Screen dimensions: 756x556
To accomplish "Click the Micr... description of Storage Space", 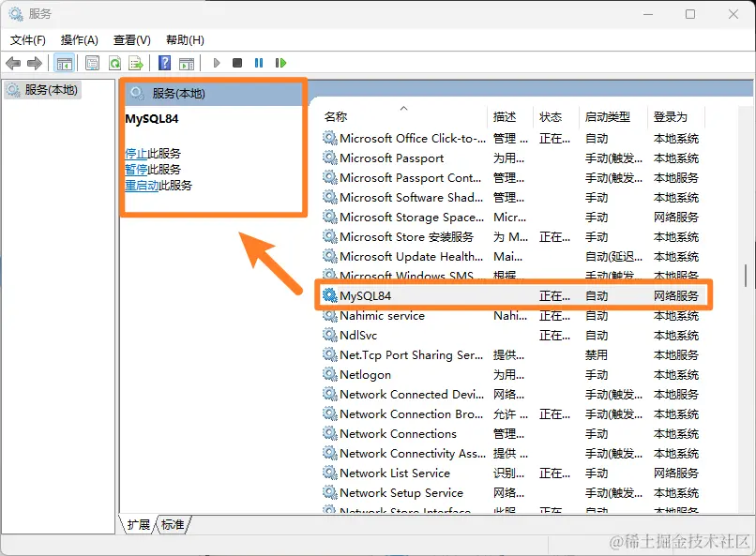I will (509, 218).
